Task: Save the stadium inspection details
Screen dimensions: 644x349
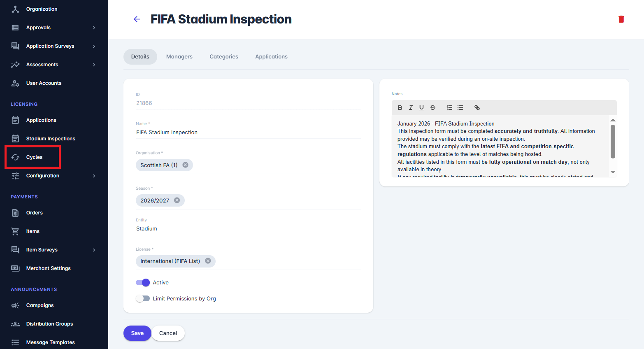Action: click(137, 333)
